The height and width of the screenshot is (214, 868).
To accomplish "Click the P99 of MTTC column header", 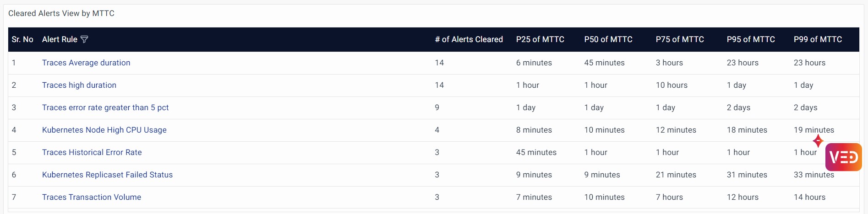I will click(x=818, y=39).
